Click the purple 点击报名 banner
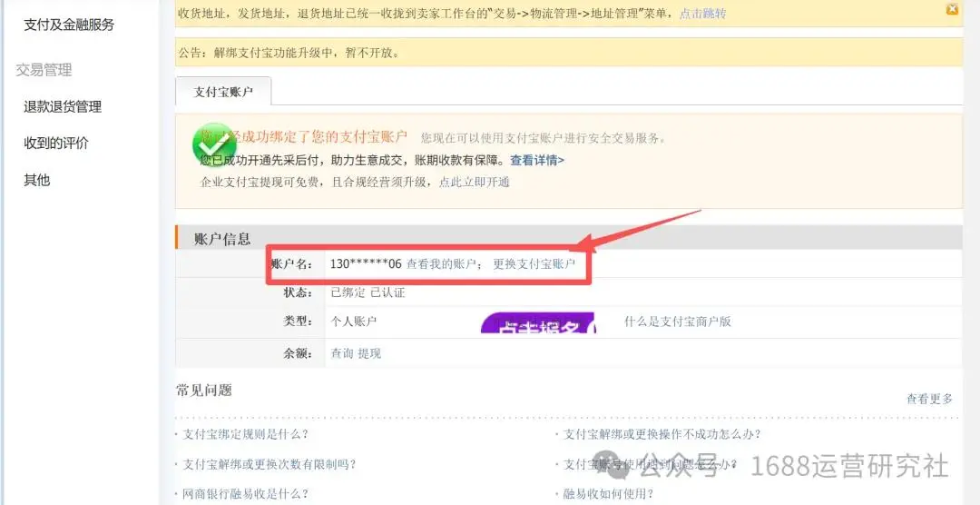 click(538, 323)
